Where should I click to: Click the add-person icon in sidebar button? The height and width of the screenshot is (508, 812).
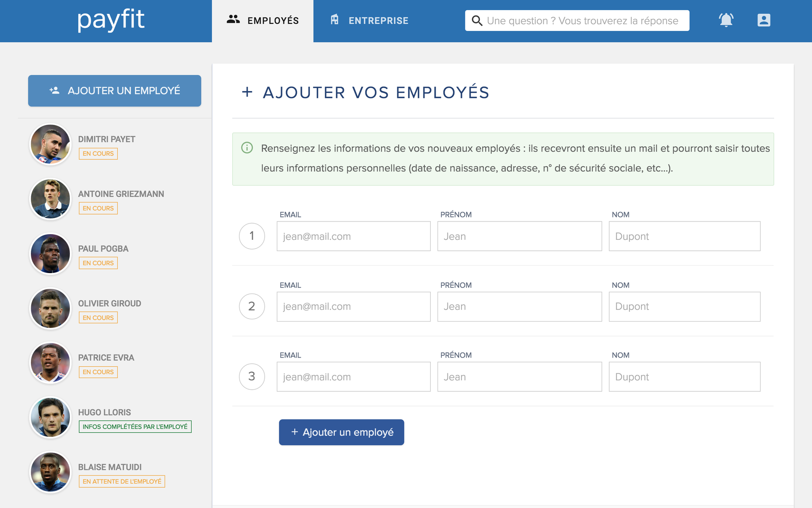coord(54,90)
